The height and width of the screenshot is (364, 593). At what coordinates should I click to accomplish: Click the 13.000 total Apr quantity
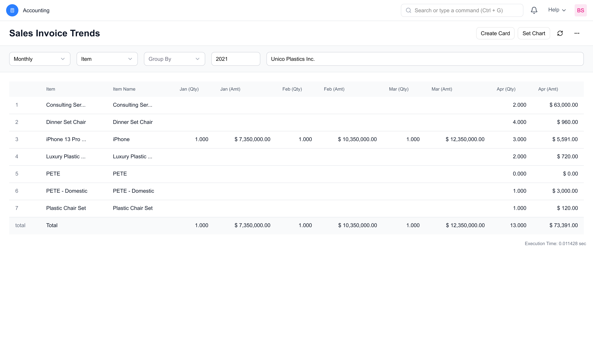pos(518,225)
